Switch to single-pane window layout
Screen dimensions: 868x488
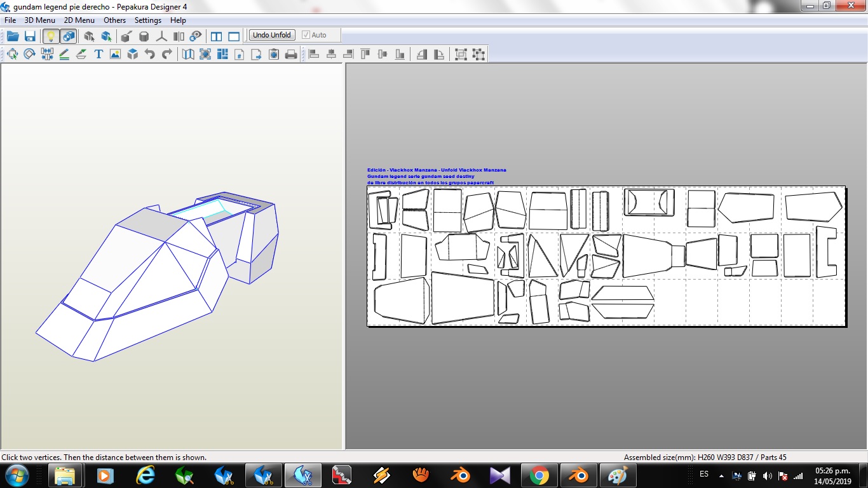point(234,36)
